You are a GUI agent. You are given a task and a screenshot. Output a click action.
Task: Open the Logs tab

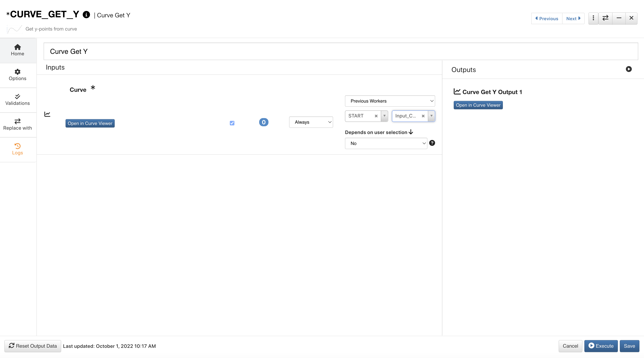click(x=17, y=149)
